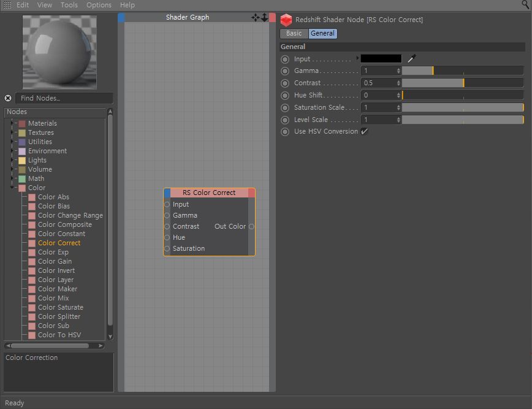Click the Saturation Scale slider track
Screen dimensions: 532x409
(x=463, y=107)
